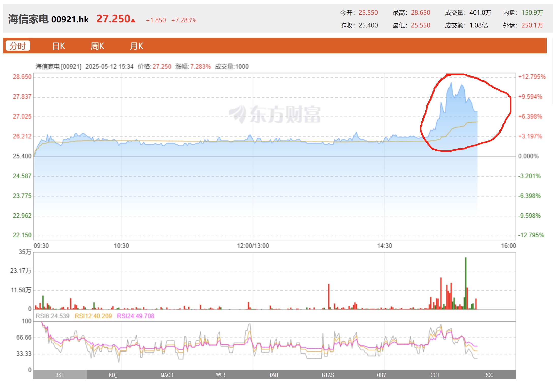Viewport: 553px width, 392px height.
Task: Click the RSI6:24.539 label
Action: pyautogui.click(x=52, y=316)
